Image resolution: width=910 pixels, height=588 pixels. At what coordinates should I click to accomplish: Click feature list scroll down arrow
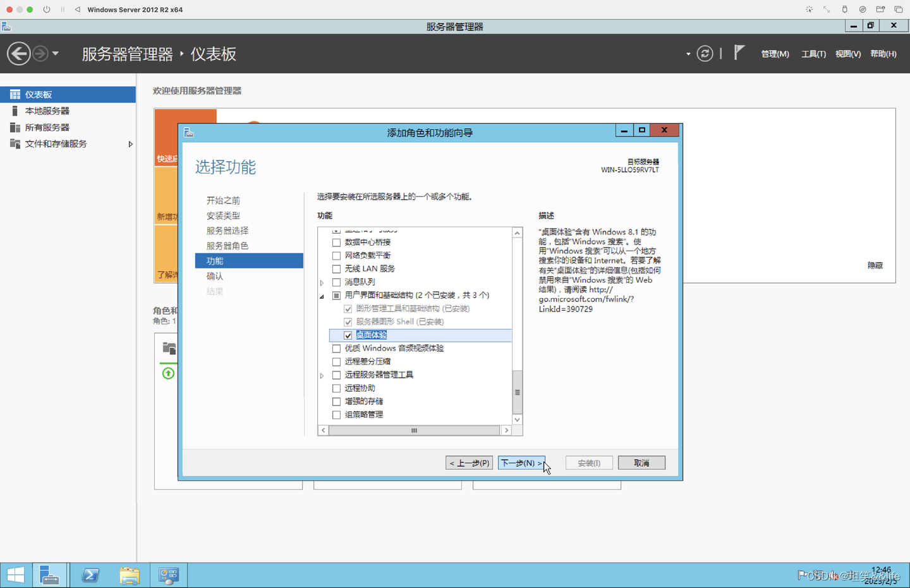click(517, 420)
